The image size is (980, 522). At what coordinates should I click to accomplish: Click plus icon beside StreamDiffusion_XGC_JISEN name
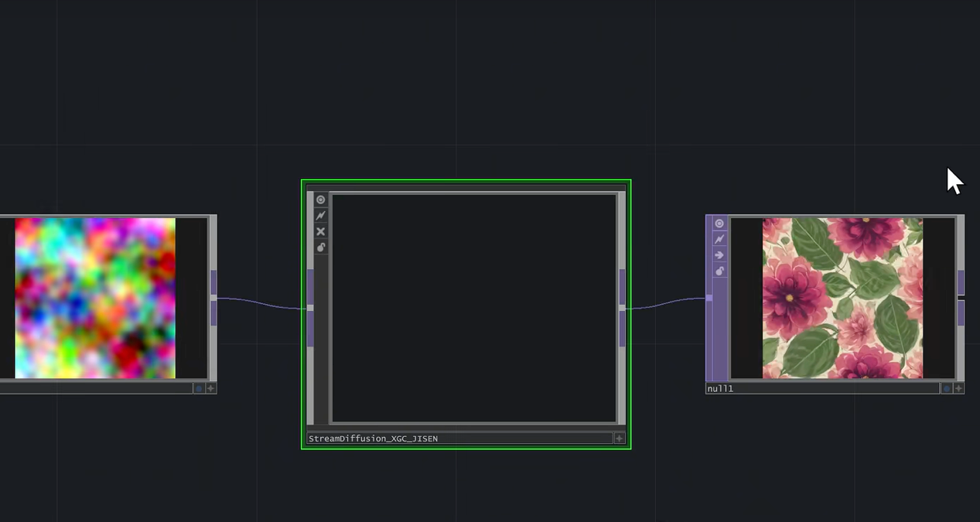[x=619, y=438]
